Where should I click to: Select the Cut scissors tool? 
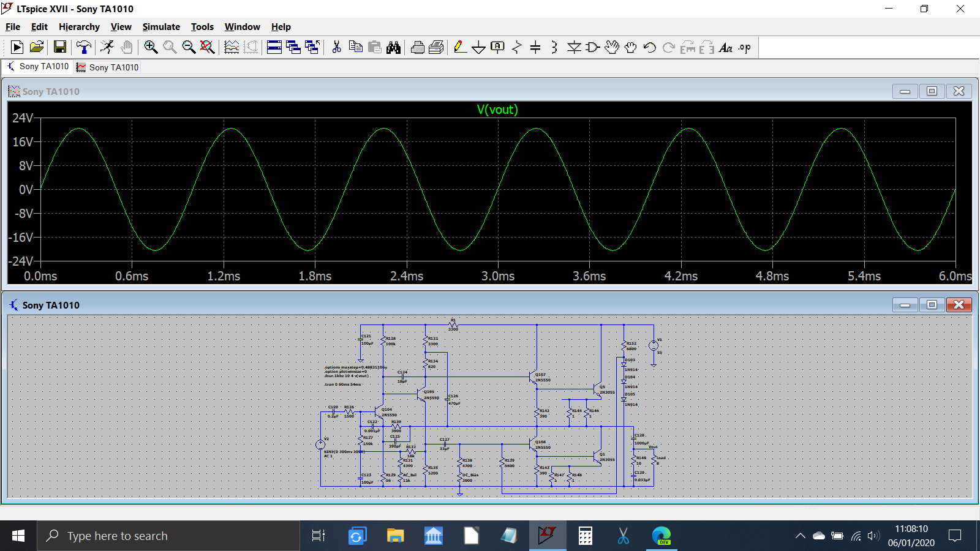pos(336,47)
